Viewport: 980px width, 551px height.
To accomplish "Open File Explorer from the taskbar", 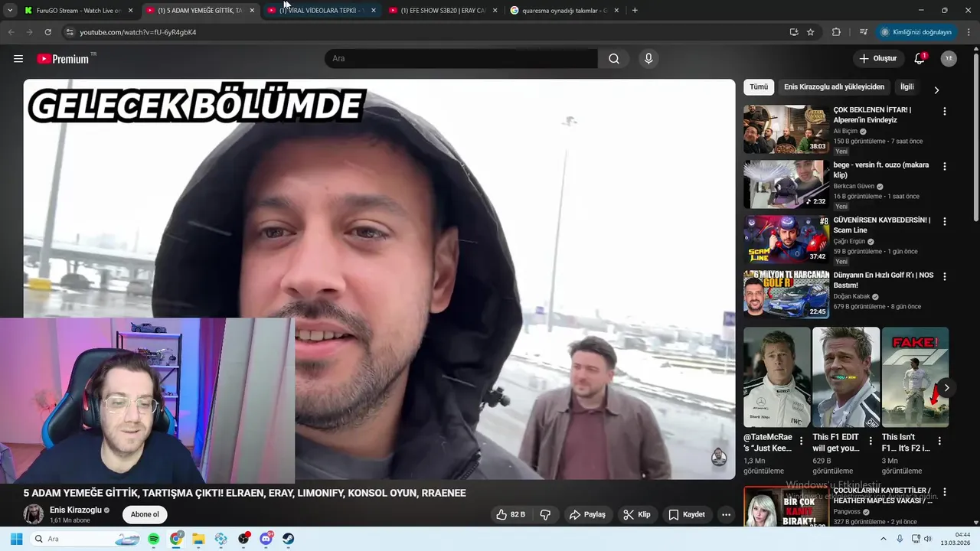I will (198, 539).
